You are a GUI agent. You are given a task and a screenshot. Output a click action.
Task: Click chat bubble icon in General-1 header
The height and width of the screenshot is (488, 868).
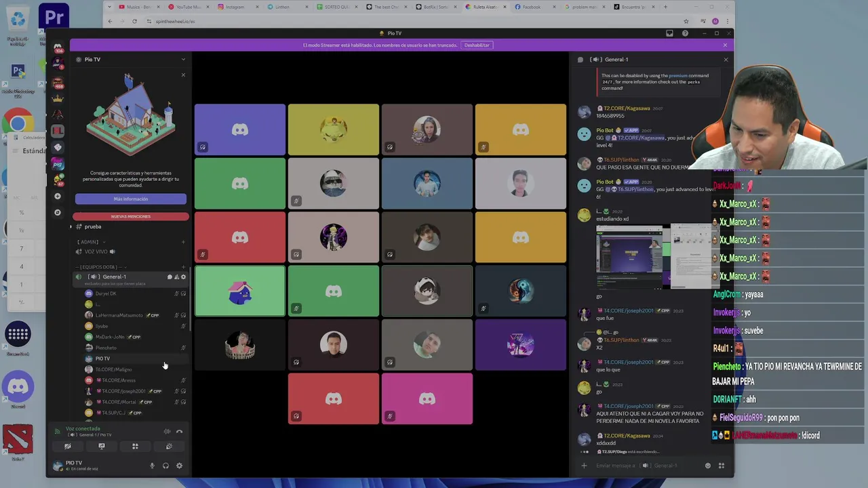click(x=580, y=60)
